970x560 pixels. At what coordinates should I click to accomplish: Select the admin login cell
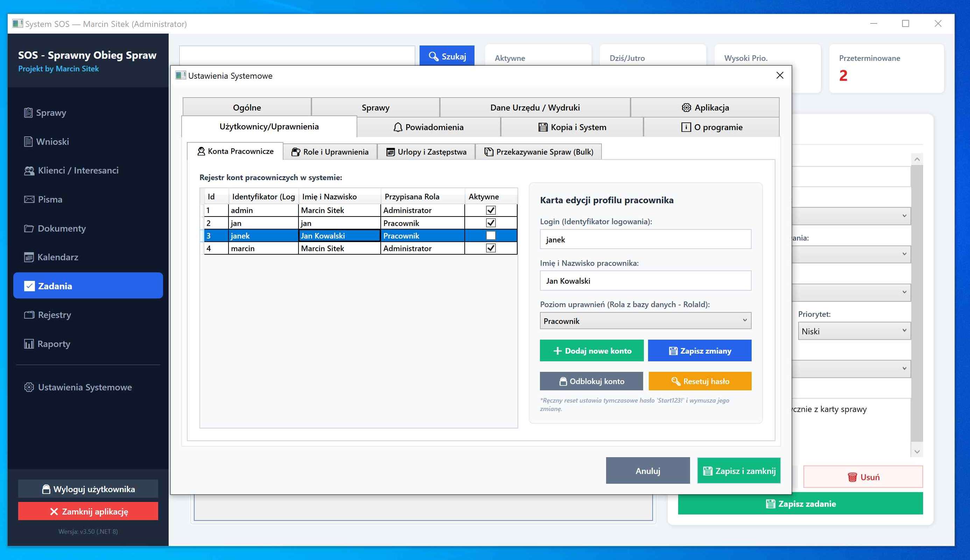[263, 210]
